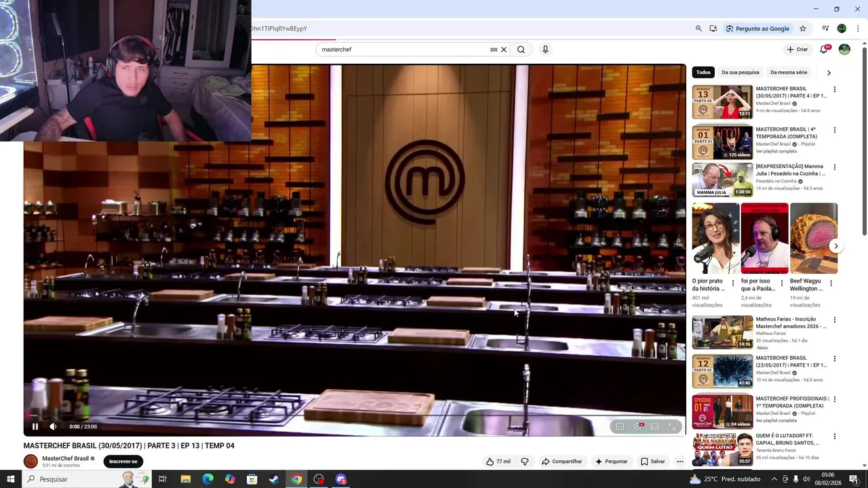Click the Perguntar button
Viewport: 868px width, 488px height.
612,462
